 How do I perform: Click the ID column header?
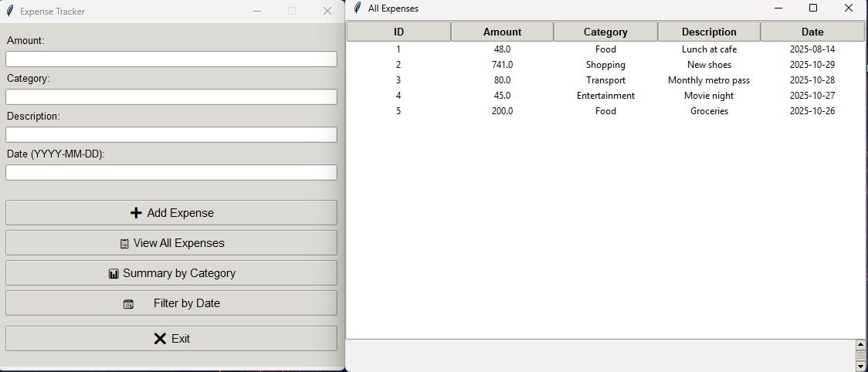point(398,32)
